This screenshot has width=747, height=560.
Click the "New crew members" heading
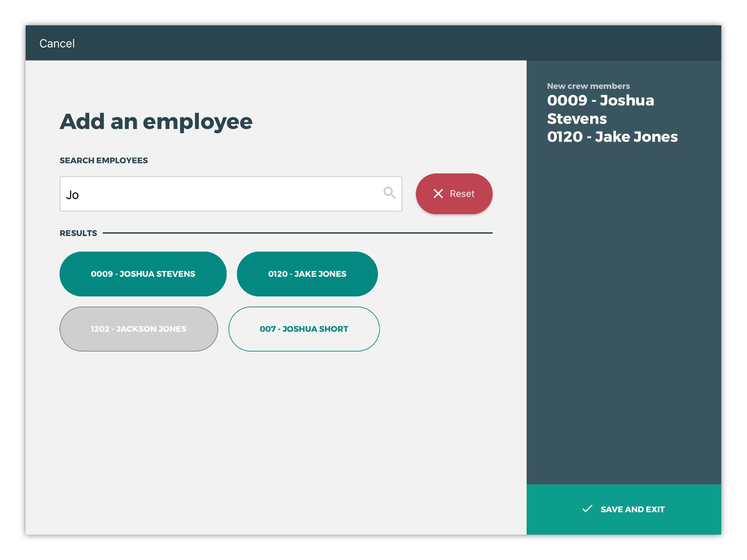coord(588,86)
